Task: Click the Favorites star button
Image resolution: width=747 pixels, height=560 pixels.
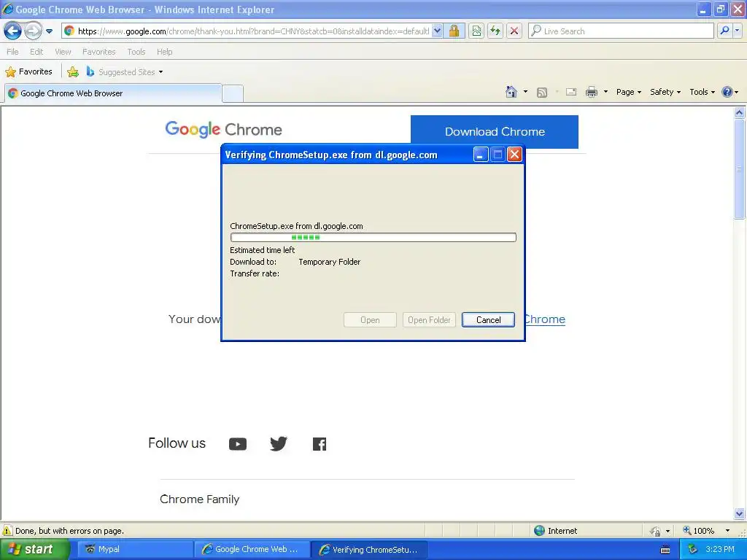Action: coord(29,72)
